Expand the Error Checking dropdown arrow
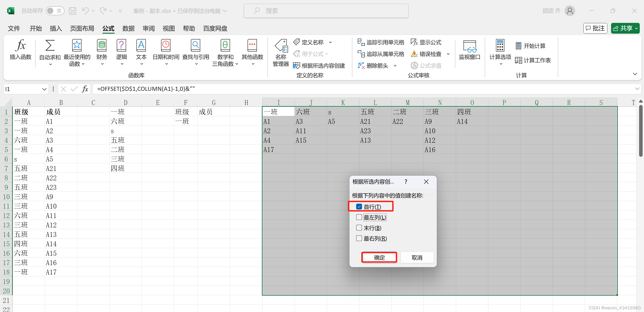This screenshot has width=644, height=312. pos(448,54)
